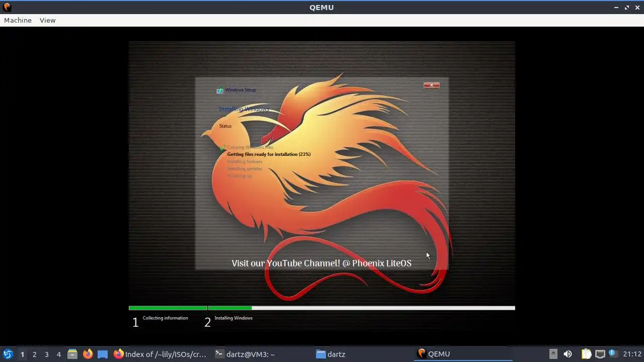Viewport: 644px width, 362px height.
Task: Expand hidden system tray icons
Action: click(x=553, y=353)
